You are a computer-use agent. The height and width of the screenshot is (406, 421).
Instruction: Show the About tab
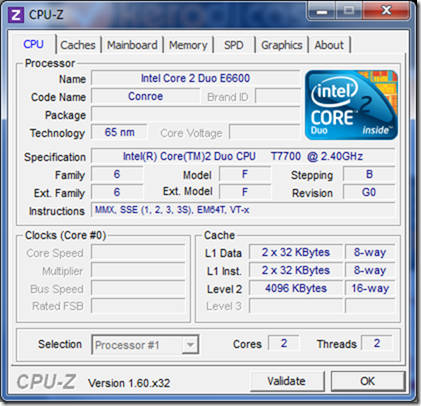tap(329, 45)
